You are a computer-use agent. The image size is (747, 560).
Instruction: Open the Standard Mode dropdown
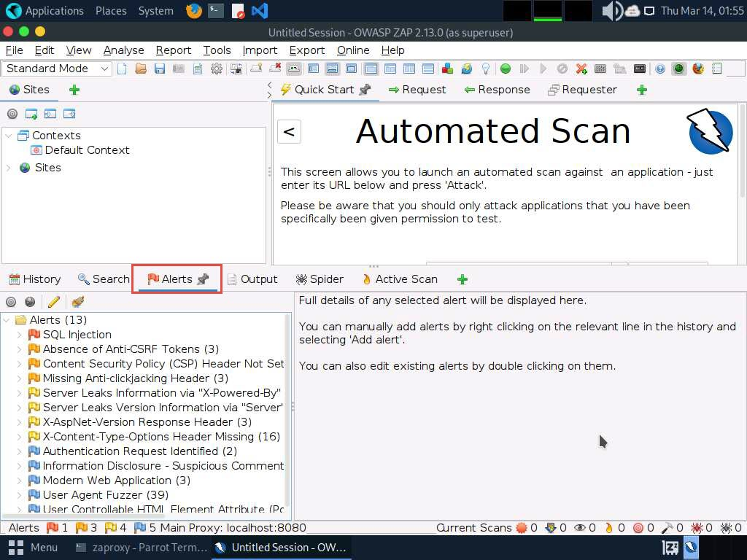[57, 69]
